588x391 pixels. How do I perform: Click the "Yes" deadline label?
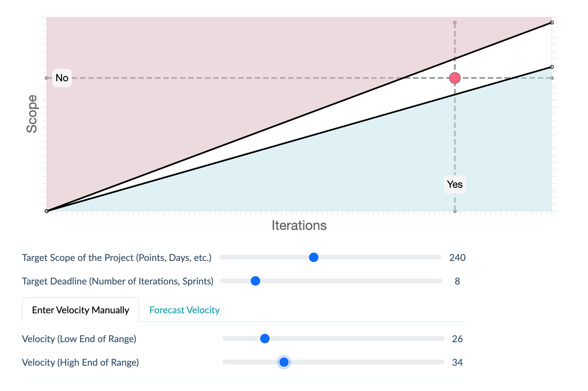[455, 184]
